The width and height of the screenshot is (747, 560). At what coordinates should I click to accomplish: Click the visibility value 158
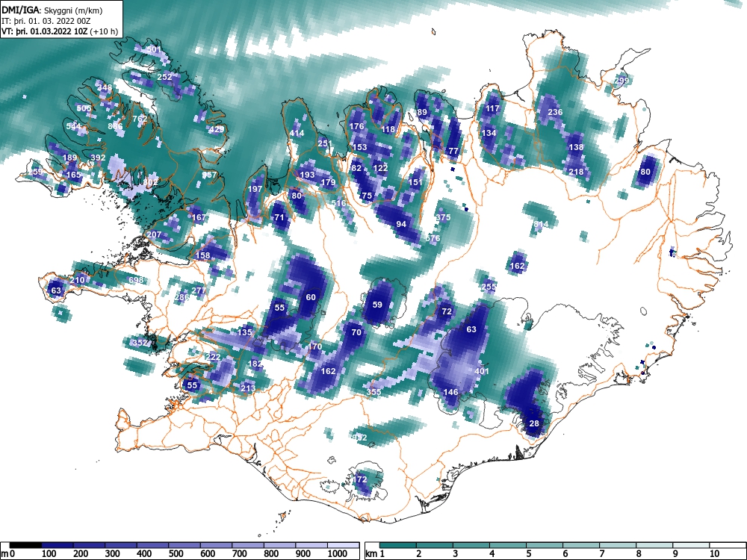coord(203,255)
